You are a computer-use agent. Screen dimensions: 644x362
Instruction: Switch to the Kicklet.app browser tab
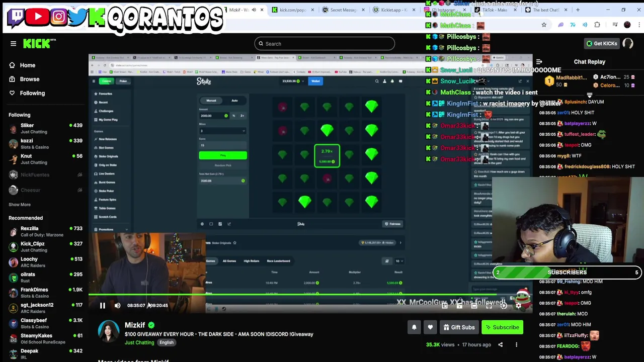(x=394, y=10)
